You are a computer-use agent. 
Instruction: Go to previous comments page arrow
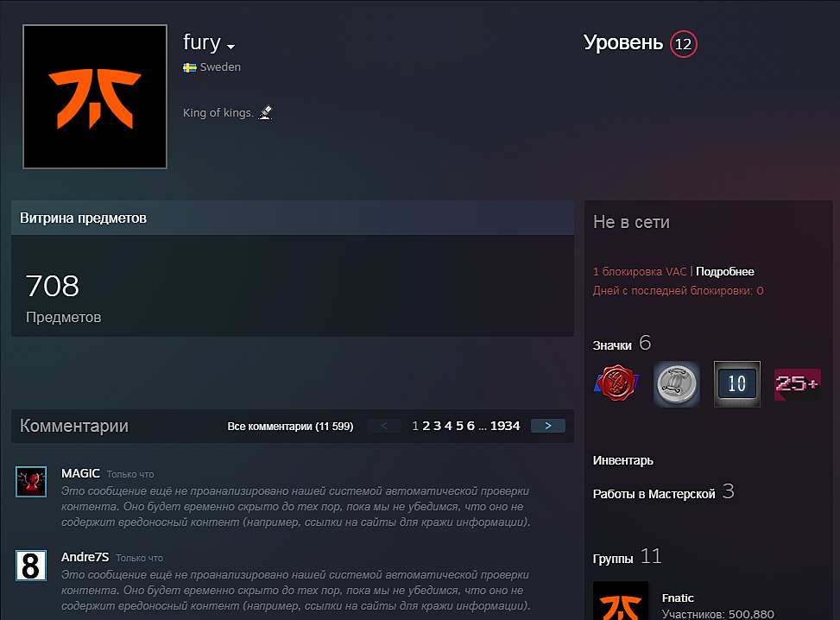click(x=384, y=426)
